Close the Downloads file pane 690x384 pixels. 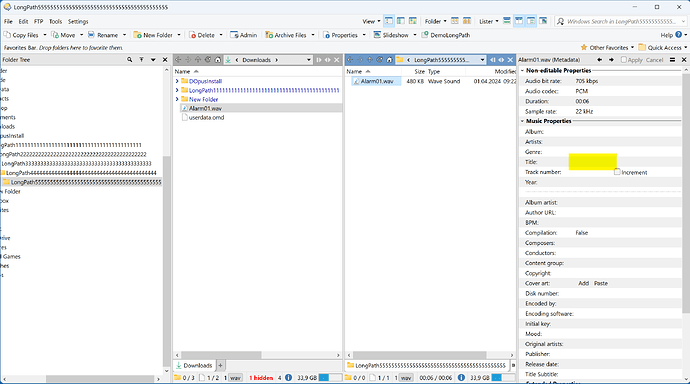[337, 60]
